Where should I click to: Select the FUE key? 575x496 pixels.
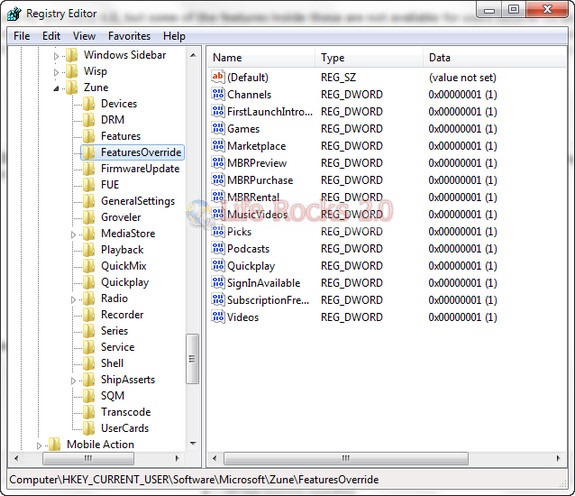click(110, 185)
